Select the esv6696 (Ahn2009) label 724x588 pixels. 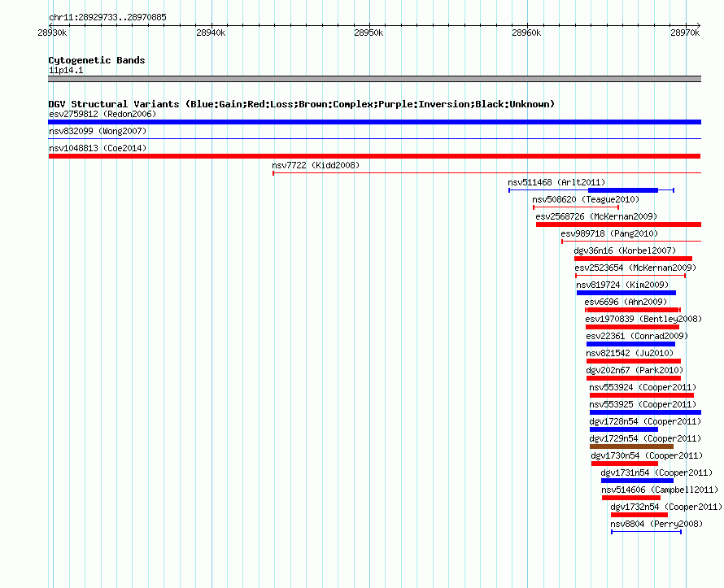click(x=626, y=302)
